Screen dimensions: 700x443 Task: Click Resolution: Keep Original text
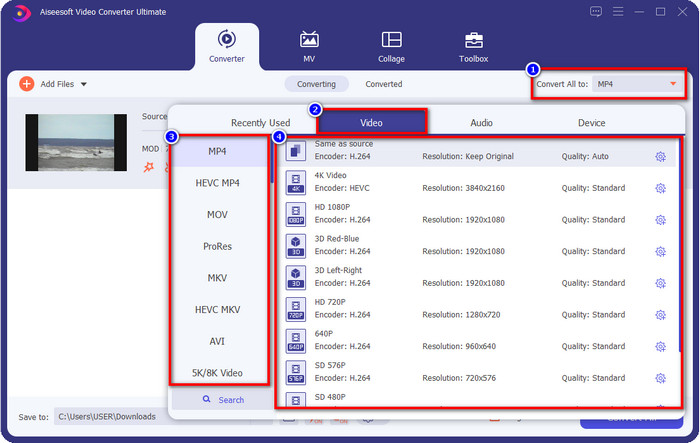468,156
